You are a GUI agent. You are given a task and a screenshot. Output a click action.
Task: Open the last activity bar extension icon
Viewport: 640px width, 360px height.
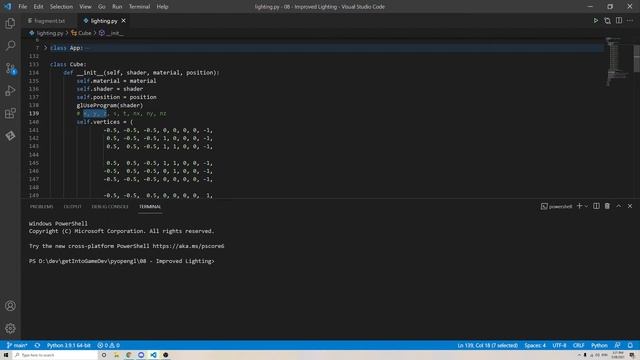point(10,136)
